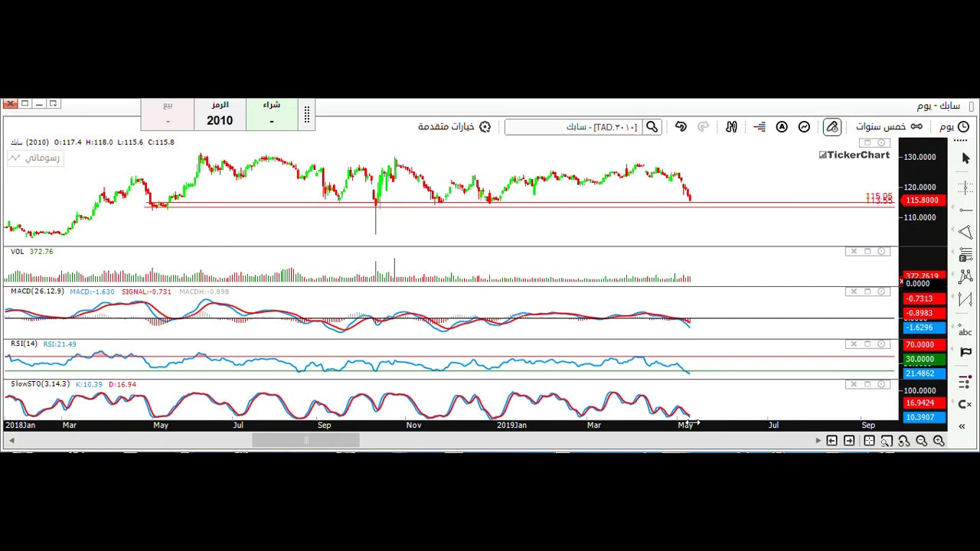The height and width of the screenshot is (551, 980).
Task: Click the شراء buy panel
Action: coord(271,114)
